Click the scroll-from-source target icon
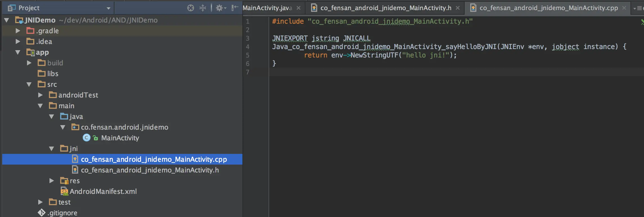The image size is (644, 217). [x=191, y=8]
